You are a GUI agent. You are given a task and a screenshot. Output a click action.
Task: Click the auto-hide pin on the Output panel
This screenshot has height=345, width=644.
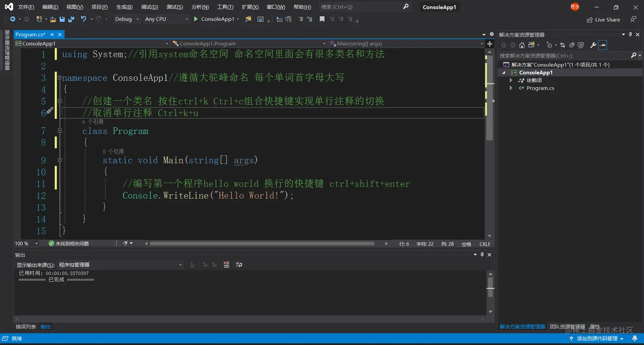[482, 255]
